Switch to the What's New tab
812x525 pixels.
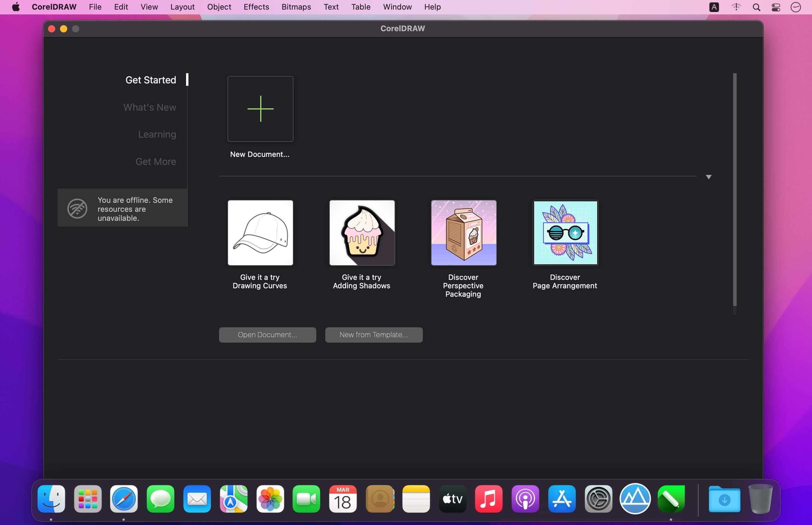click(x=150, y=107)
